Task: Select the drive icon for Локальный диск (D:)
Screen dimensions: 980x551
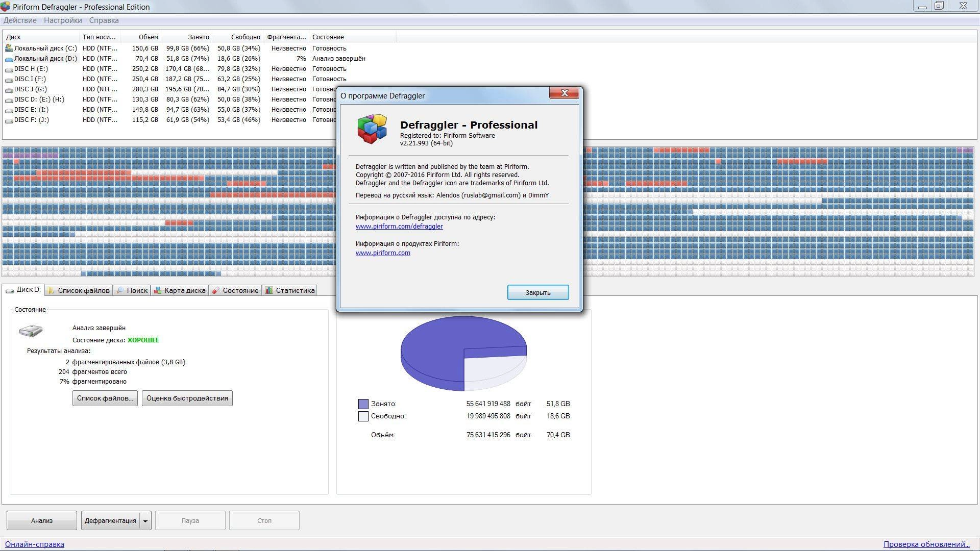Action: (x=9, y=59)
